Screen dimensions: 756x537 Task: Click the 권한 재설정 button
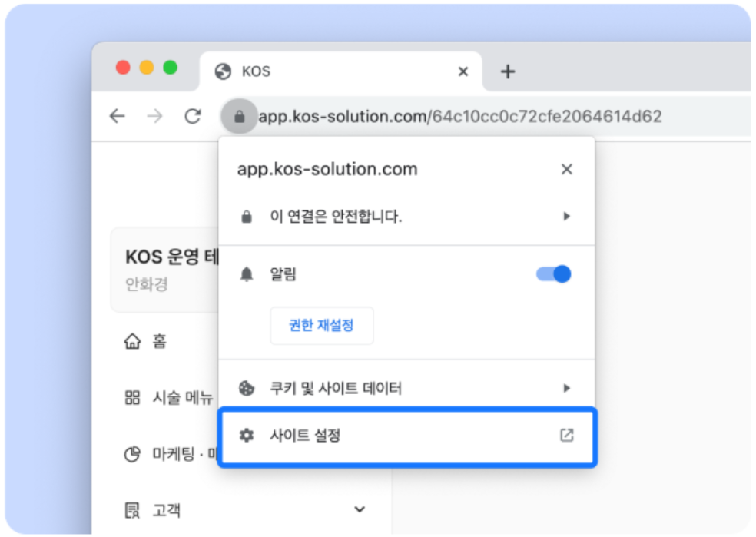(321, 325)
